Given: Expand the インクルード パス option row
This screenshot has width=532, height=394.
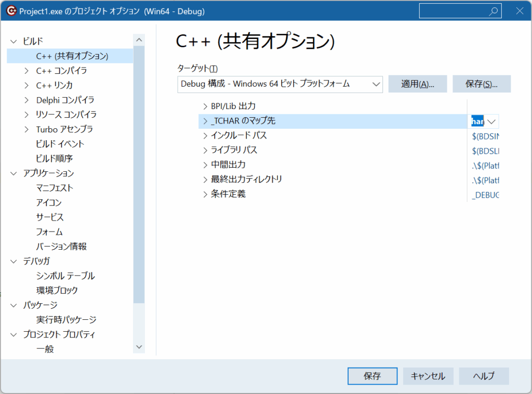Looking at the screenshot, I should 204,135.
